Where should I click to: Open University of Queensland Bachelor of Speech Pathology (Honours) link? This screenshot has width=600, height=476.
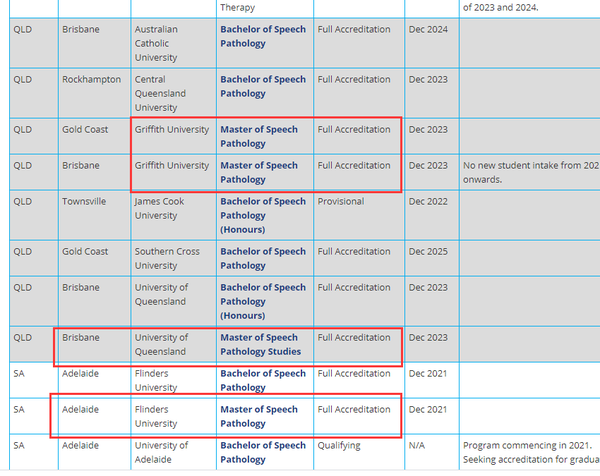coord(263,302)
